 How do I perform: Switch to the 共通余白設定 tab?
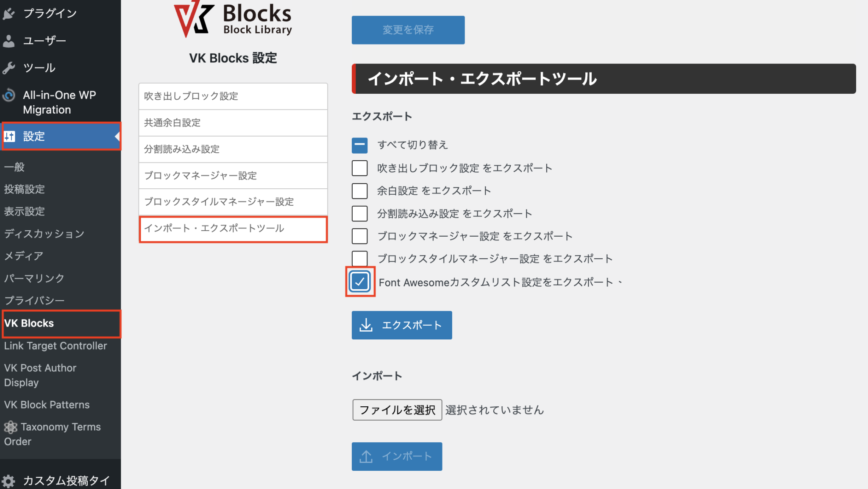[233, 123]
